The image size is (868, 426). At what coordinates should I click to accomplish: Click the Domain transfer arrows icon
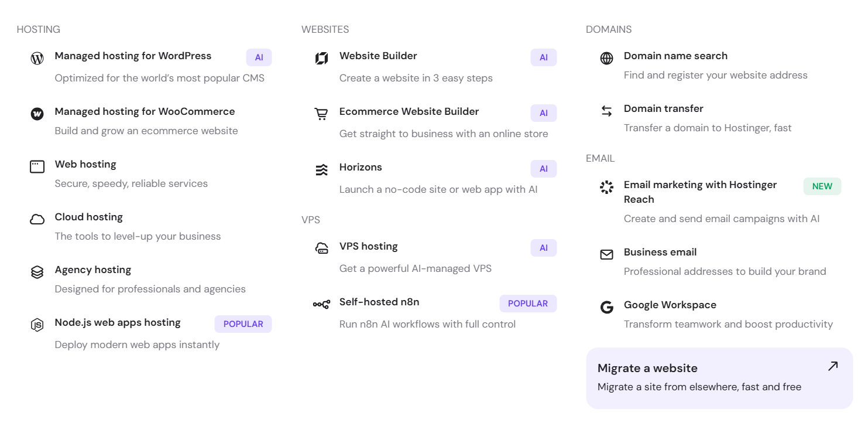(606, 111)
